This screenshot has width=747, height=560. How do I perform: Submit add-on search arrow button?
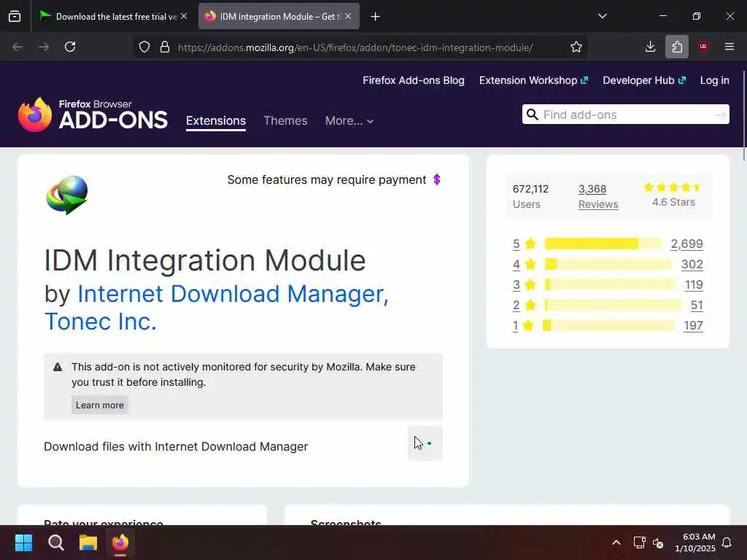pyautogui.click(x=720, y=114)
